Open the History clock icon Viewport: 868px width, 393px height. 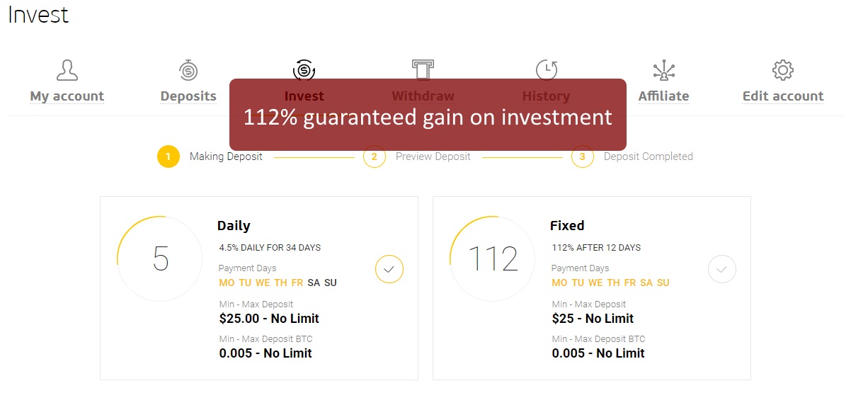tap(547, 70)
